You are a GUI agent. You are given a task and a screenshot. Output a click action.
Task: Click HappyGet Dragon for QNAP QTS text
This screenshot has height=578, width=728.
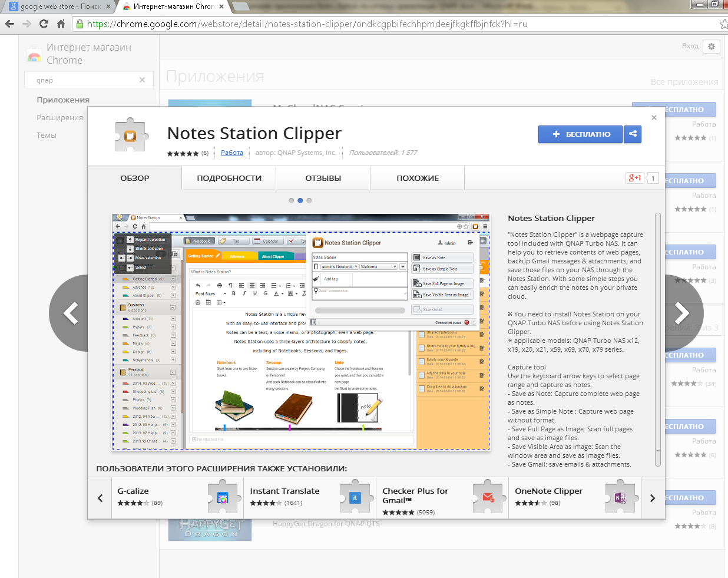tap(326, 523)
